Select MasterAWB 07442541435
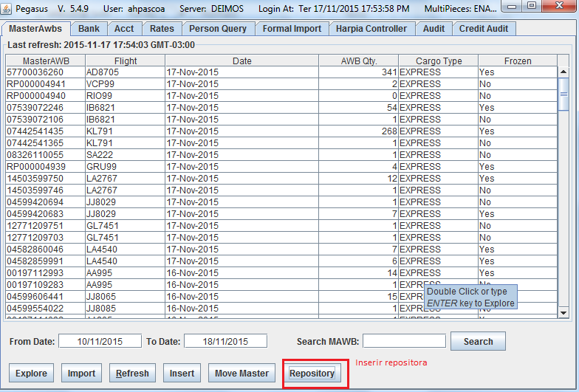This screenshot has width=579, height=392. tap(46, 131)
